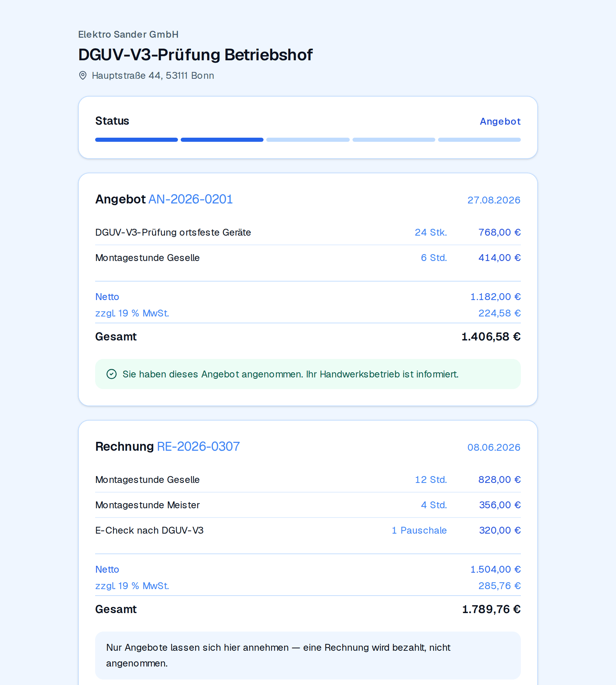Click the invoice total 1.789,76 €
616x685 pixels.
pyautogui.click(x=491, y=609)
